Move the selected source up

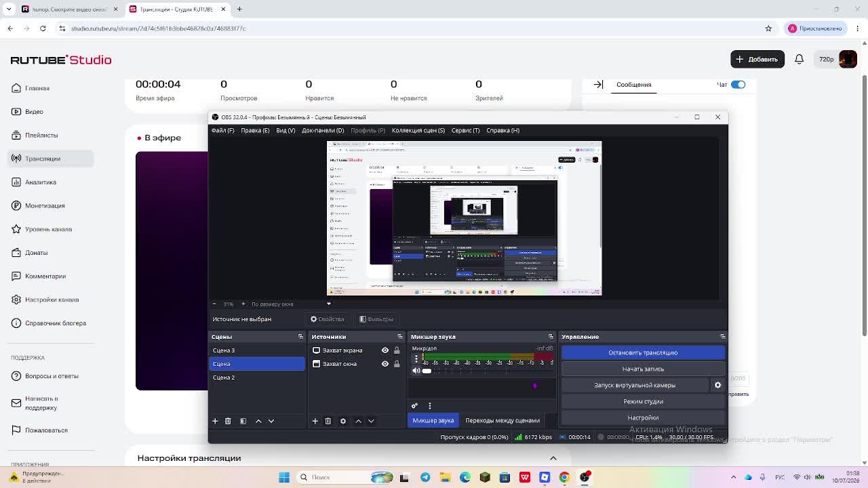pyautogui.click(x=358, y=421)
